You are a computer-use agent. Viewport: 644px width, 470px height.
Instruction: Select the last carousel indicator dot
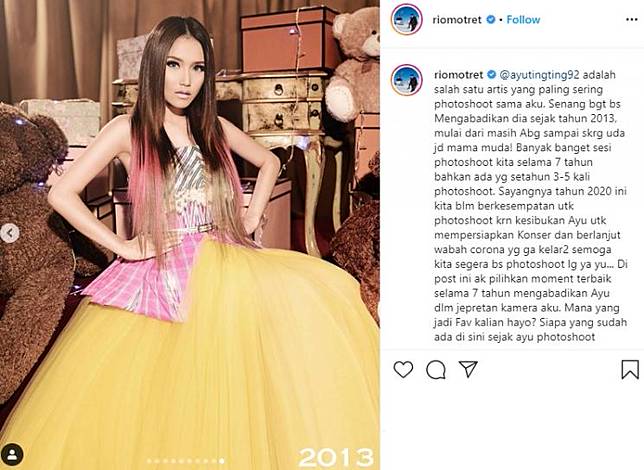(222, 461)
